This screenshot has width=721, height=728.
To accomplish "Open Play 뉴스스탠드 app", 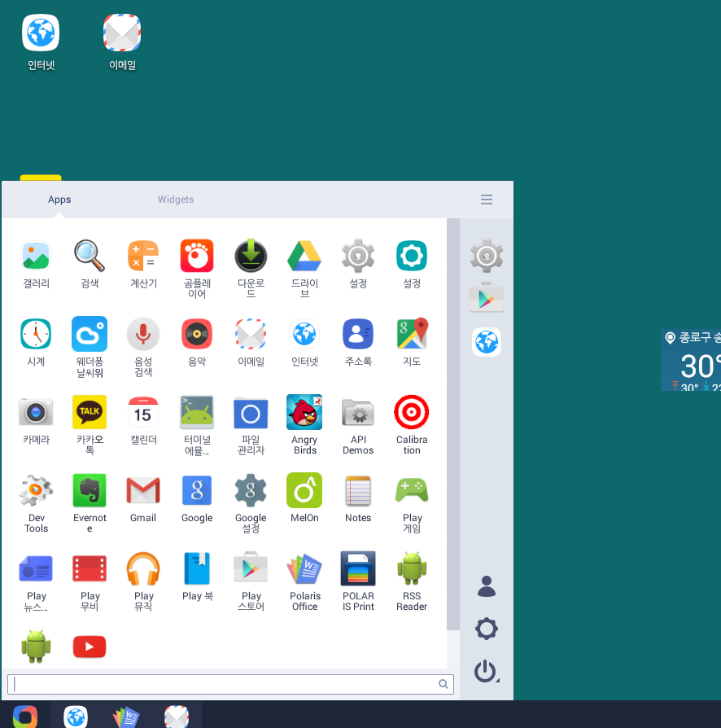I will pos(36,568).
